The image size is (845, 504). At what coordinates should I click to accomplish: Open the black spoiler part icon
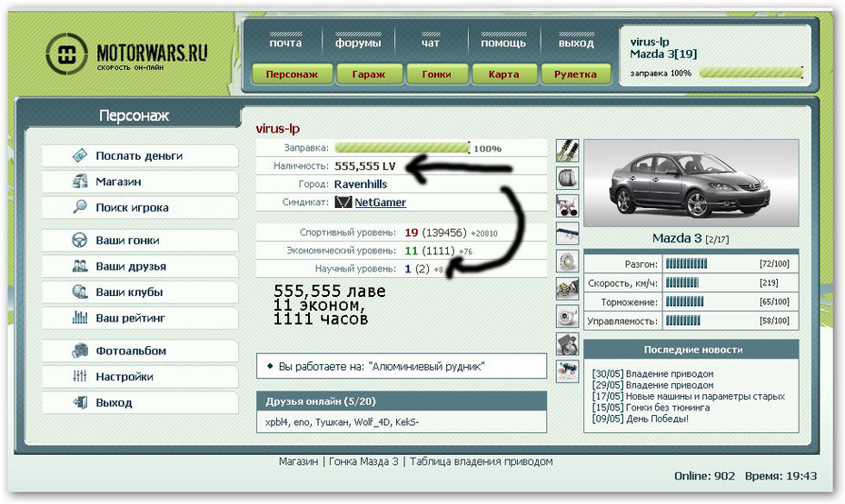[x=567, y=233]
